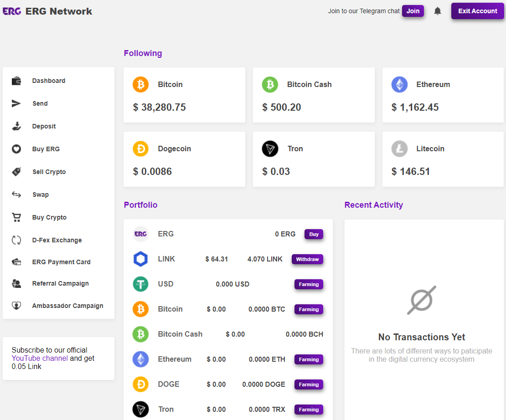Open the Bitcoin Cash price card

pos(314,95)
